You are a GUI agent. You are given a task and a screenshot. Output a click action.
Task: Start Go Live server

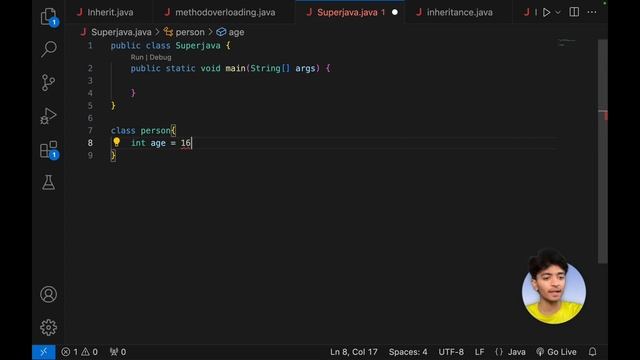[556, 352]
